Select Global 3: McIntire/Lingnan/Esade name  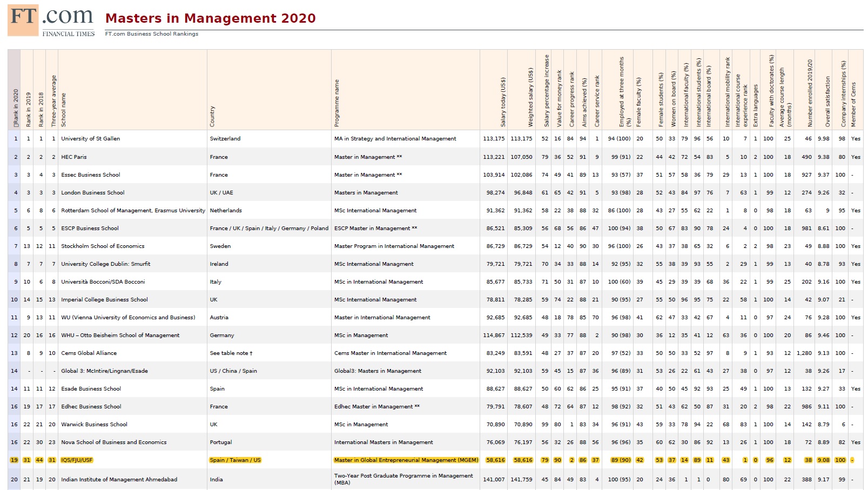[104, 371]
